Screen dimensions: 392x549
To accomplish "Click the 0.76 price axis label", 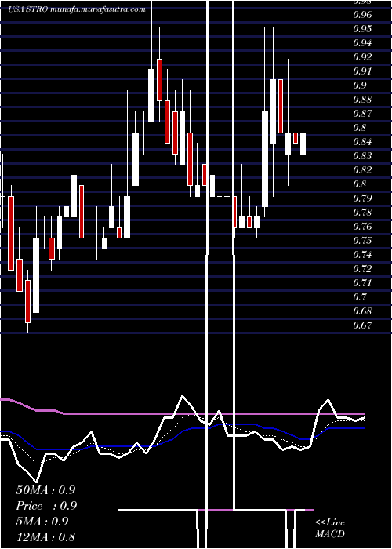I will click(362, 227).
